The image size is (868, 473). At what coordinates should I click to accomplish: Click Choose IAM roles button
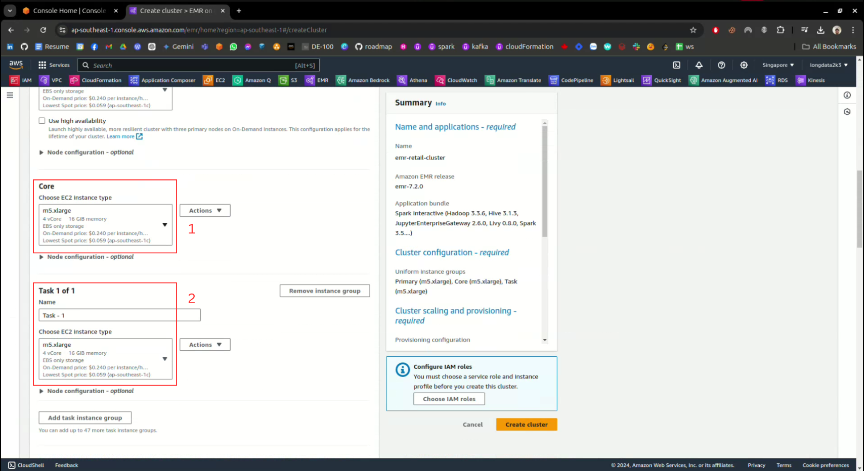(x=449, y=399)
